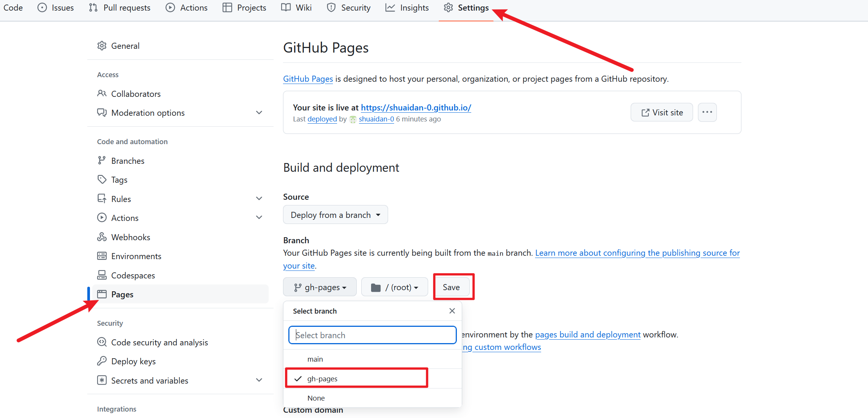Viewport: 868px width, 418px height.
Task: Save the branch configuration
Action: click(451, 287)
